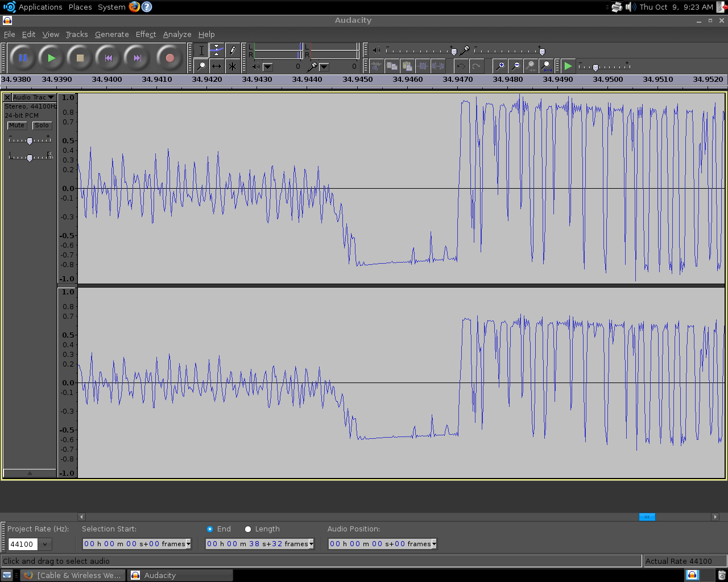Toggle Solo on the audio track
The image size is (728, 582).
coord(42,125)
